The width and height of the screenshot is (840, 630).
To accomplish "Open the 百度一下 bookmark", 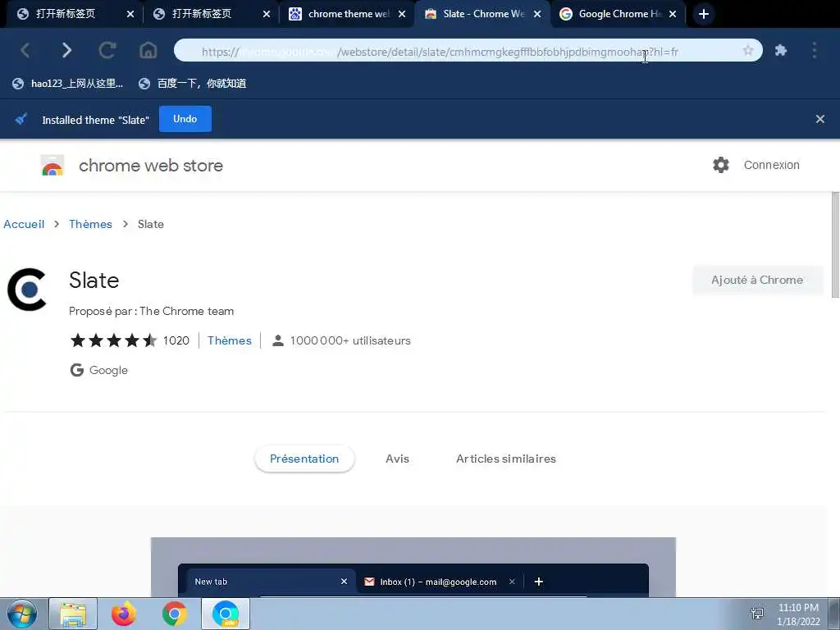I will tap(192, 83).
